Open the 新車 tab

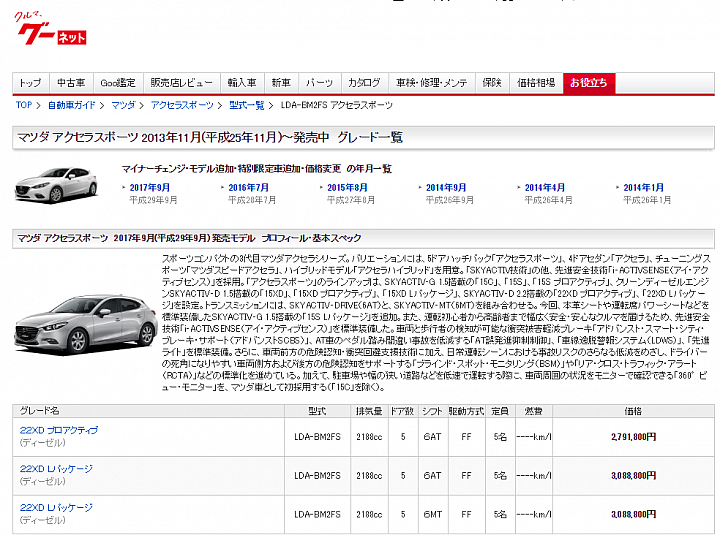coord(281,83)
